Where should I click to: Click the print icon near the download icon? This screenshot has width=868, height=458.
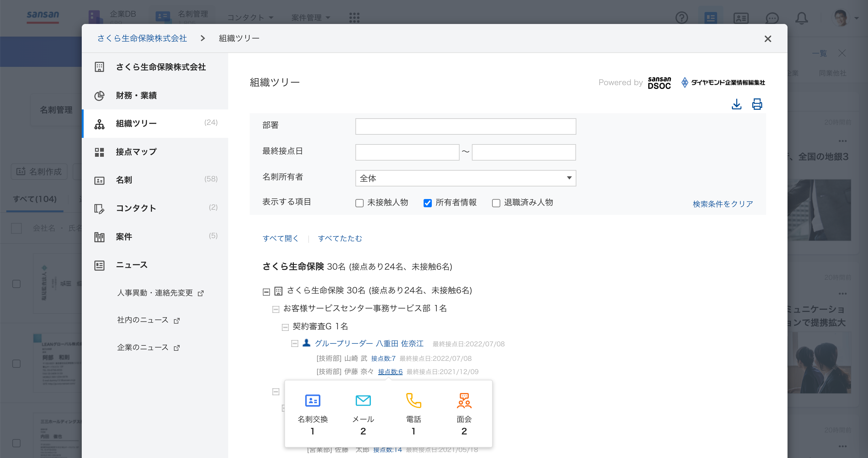click(757, 104)
